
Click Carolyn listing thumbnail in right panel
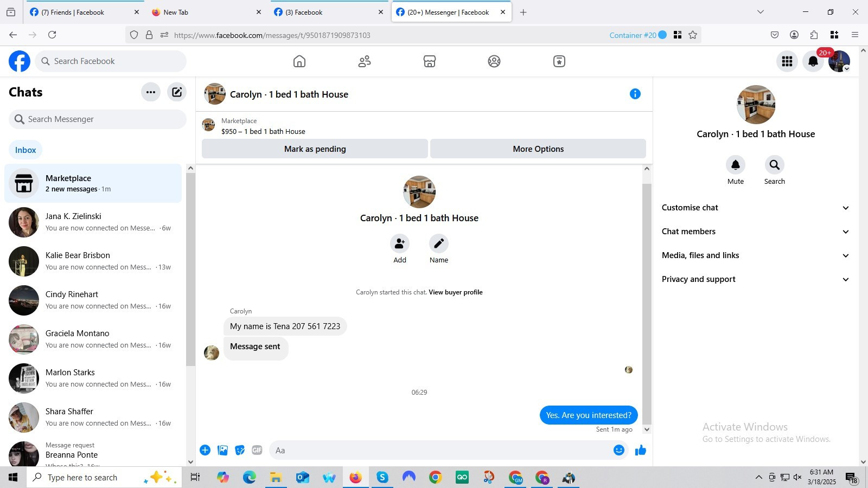coord(756,105)
